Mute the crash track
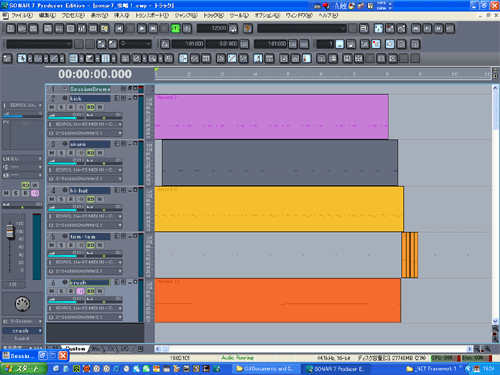This screenshot has height=375, width=500. pyautogui.click(x=52, y=291)
